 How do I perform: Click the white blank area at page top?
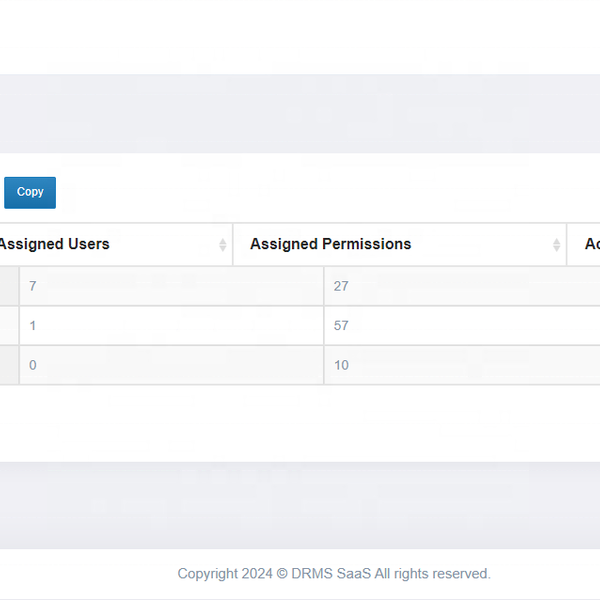(300, 35)
